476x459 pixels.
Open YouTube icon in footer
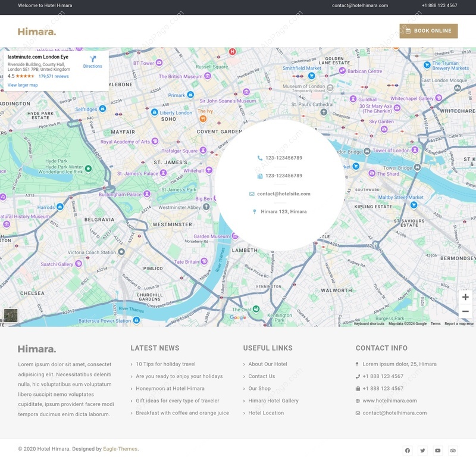point(438,451)
